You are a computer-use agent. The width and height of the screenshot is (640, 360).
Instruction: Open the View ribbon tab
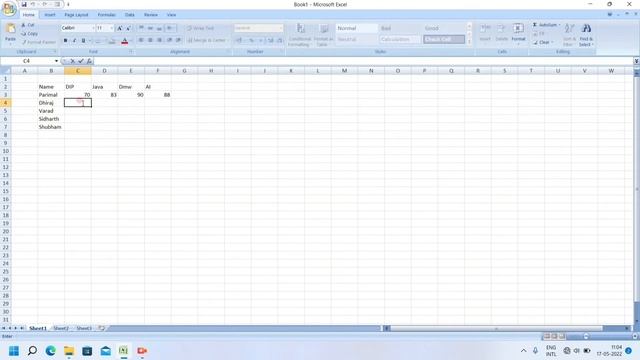(171, 15)
